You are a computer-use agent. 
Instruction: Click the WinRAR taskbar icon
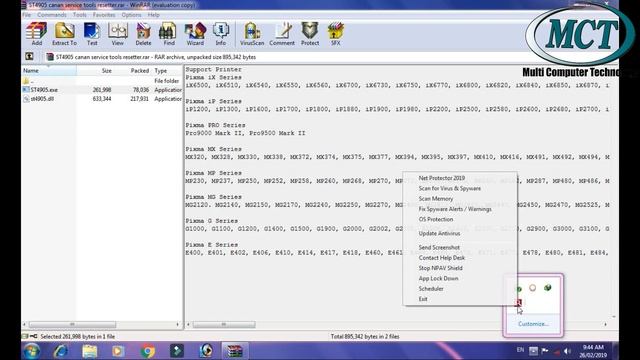[x=235, y=351]
